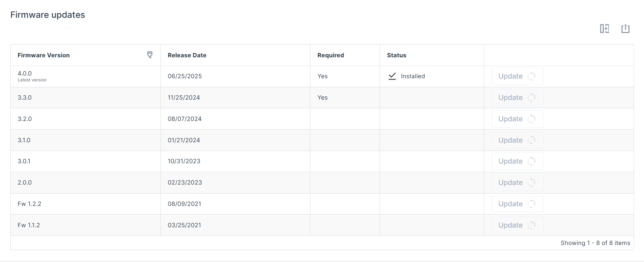Screen dimensions: 644x262
Task: Click the spinner icon in the 2.0.0 row
Action: point(531,183)
